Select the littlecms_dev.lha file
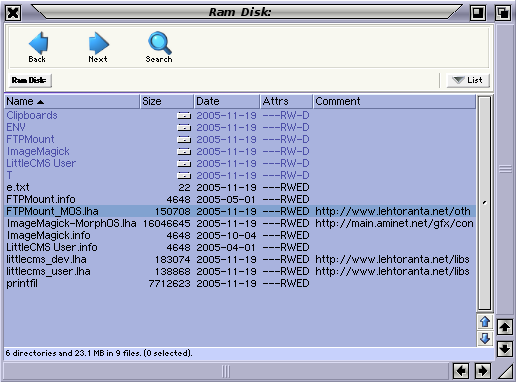 (x=46, y=259)
